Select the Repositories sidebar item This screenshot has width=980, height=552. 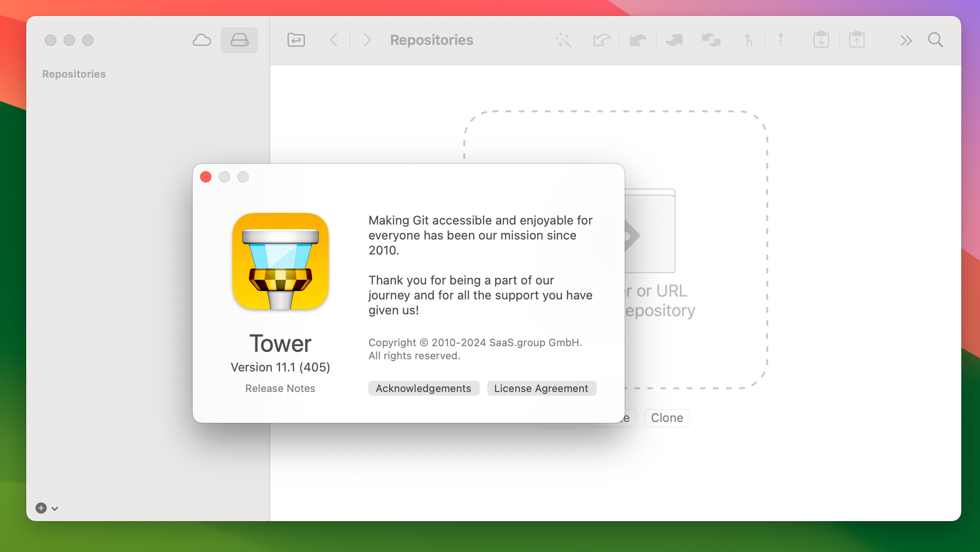(x=73, y=74)
